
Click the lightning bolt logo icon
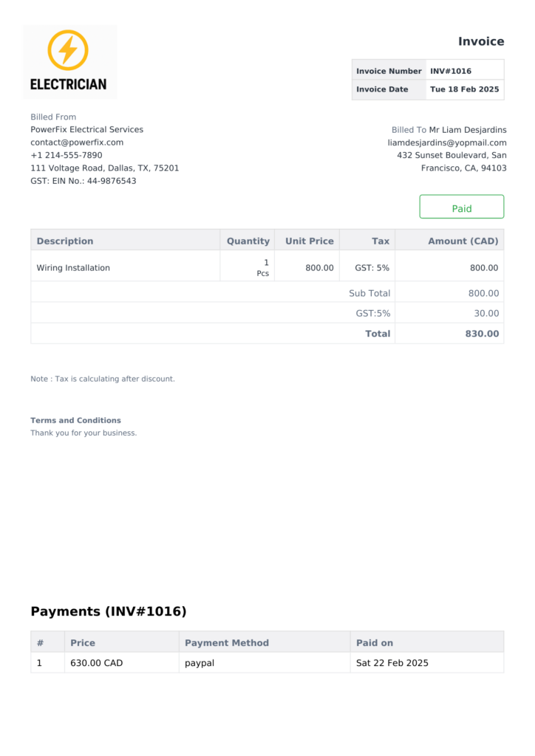point(68,50)
